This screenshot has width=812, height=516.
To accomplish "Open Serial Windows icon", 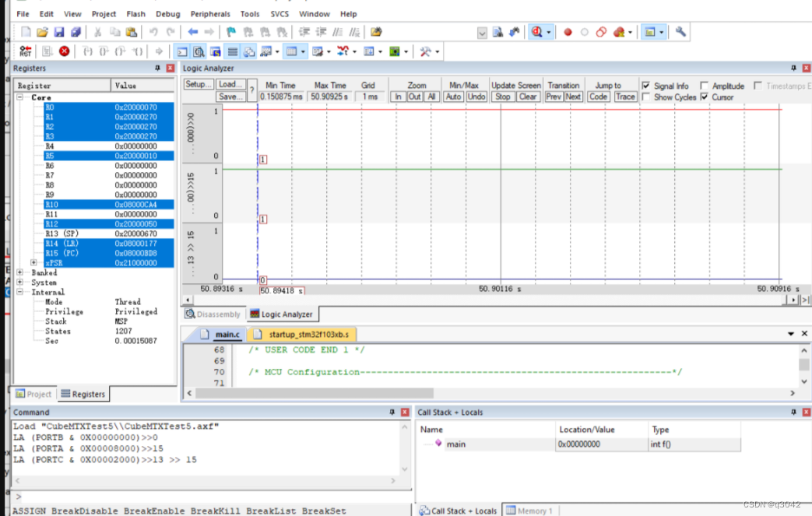I will [318, 51].
